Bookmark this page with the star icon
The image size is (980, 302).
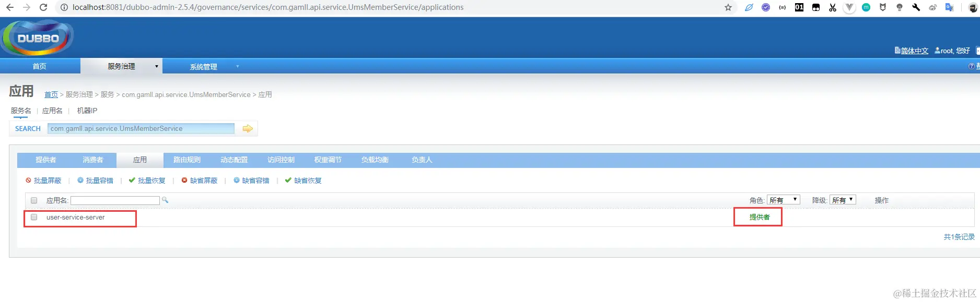pos(728,7)
